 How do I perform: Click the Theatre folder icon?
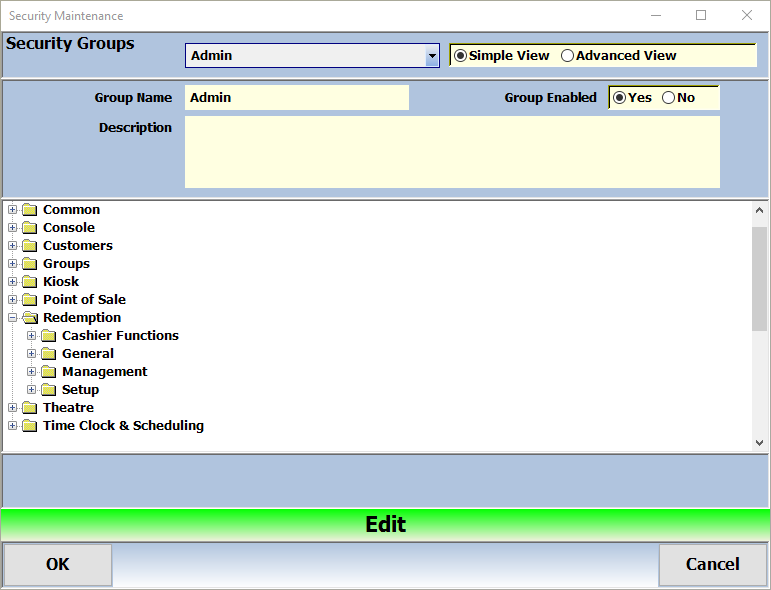(29, 408)
